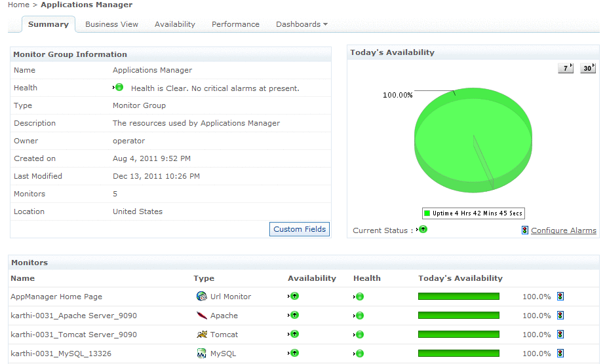
Task: Configure alarms icon for MySQL row
Action: [x=560, y=353]
